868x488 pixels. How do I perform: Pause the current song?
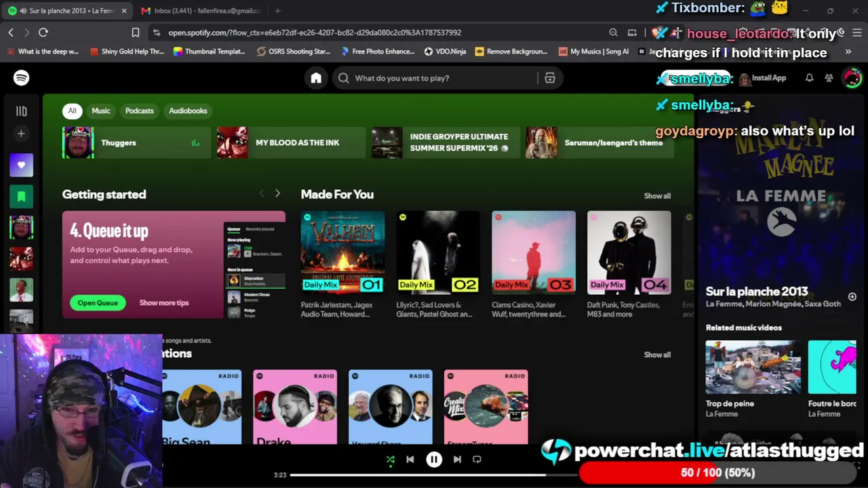coord(434,460)
